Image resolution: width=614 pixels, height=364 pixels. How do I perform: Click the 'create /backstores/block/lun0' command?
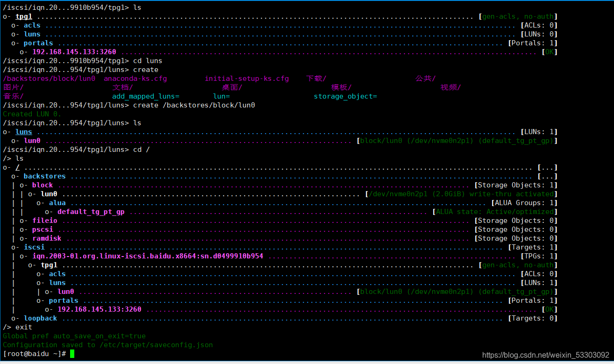point(194,105)
